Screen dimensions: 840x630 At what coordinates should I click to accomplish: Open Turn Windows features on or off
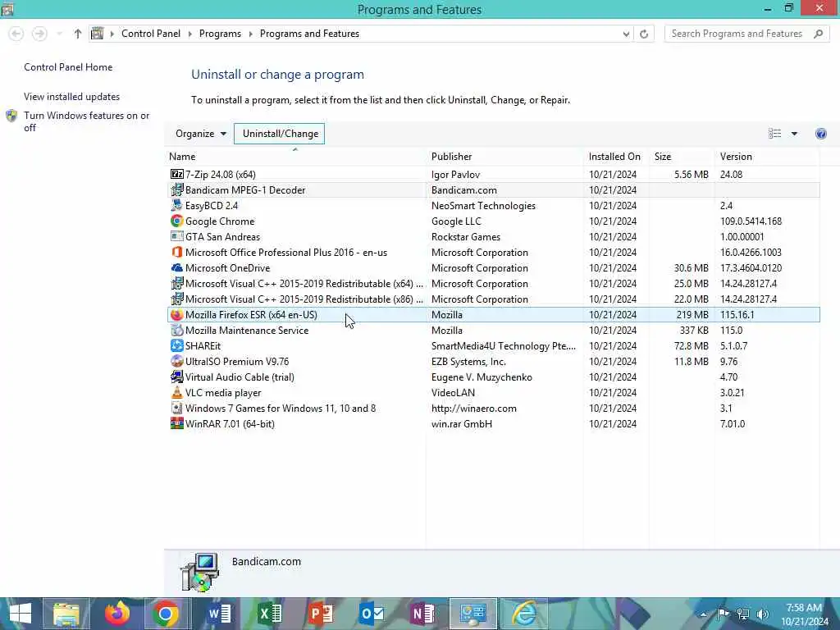pos(86,121)
